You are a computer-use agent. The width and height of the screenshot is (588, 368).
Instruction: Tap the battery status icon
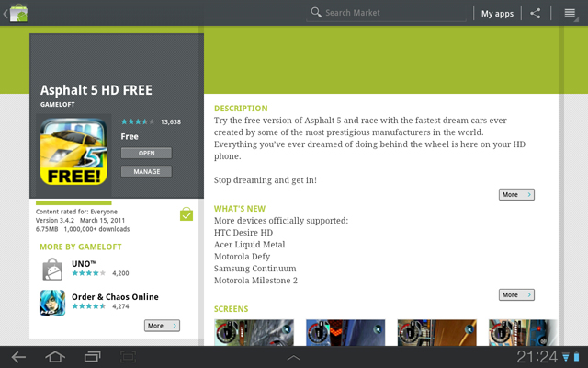(x=576, y=357)
